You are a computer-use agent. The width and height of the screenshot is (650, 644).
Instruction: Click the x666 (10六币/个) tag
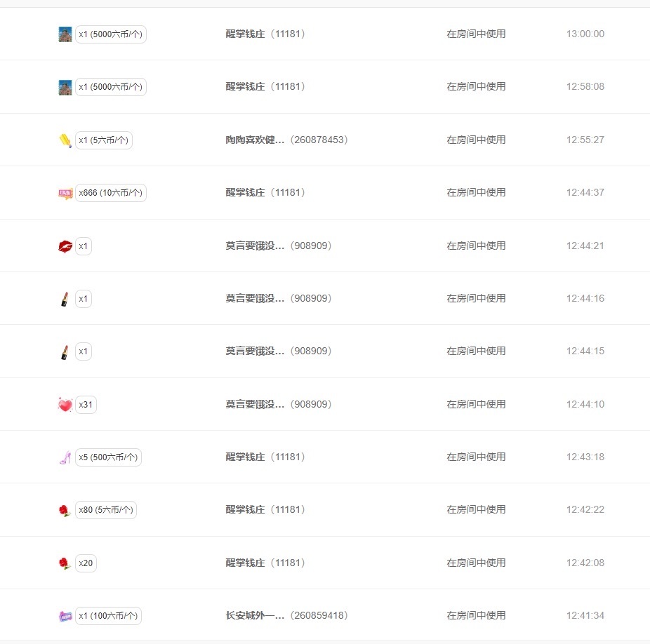[111, 193]
